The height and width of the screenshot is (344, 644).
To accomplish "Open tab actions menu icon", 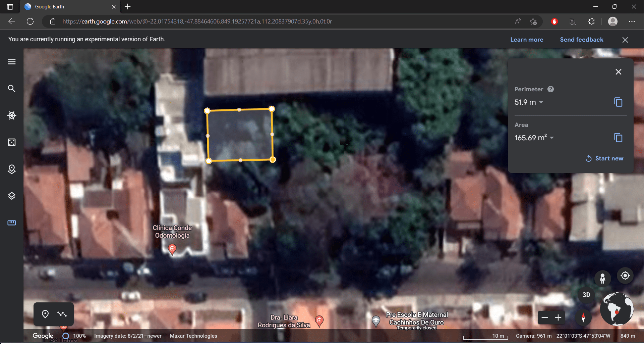I will [x=10, y=7].
